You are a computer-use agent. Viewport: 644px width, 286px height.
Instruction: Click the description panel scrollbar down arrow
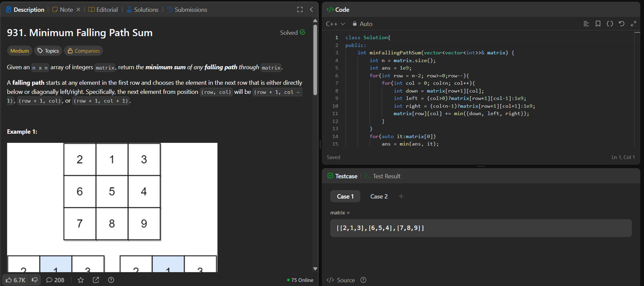316,268
